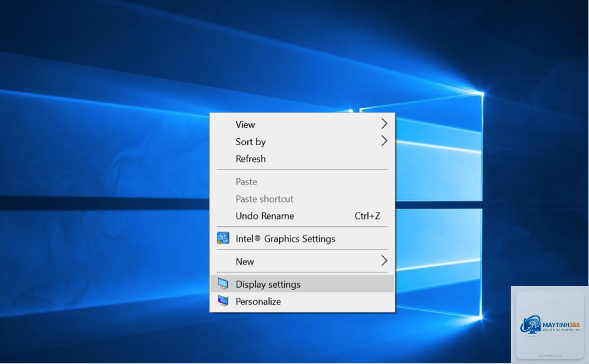Expand the arrow next to New
The image size is (589, 364).
[384, 260]
